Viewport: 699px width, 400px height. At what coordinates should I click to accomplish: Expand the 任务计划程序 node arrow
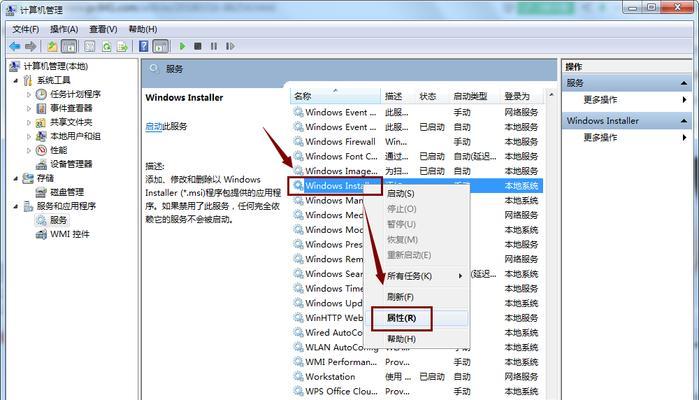click(x=29, y=95)
